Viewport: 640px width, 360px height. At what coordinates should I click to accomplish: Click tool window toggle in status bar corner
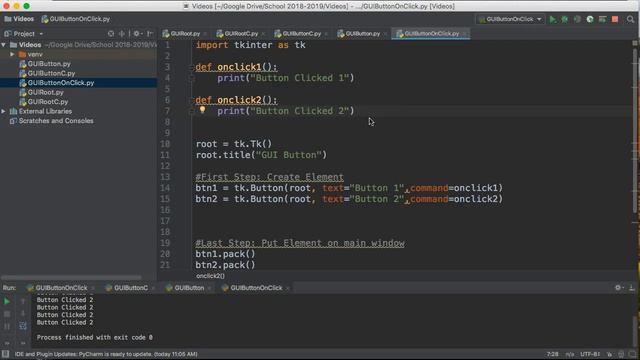[x=5, y=354]
